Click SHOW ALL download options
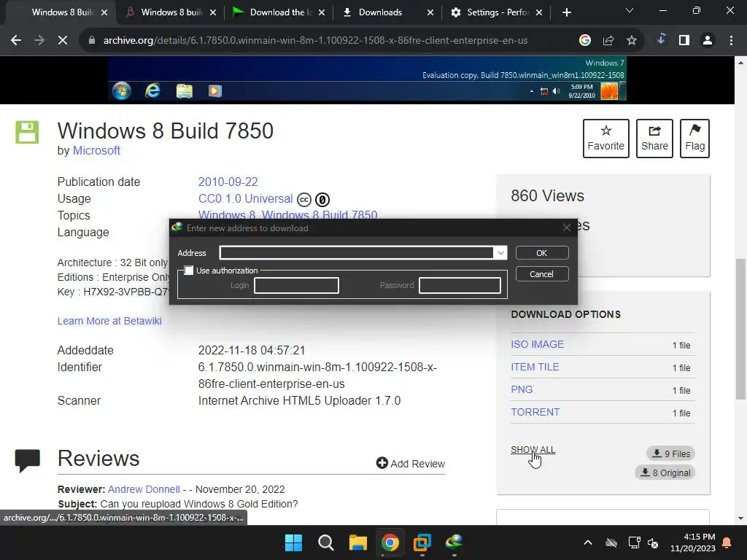The image size is (747, 560). tap(533, 449)
